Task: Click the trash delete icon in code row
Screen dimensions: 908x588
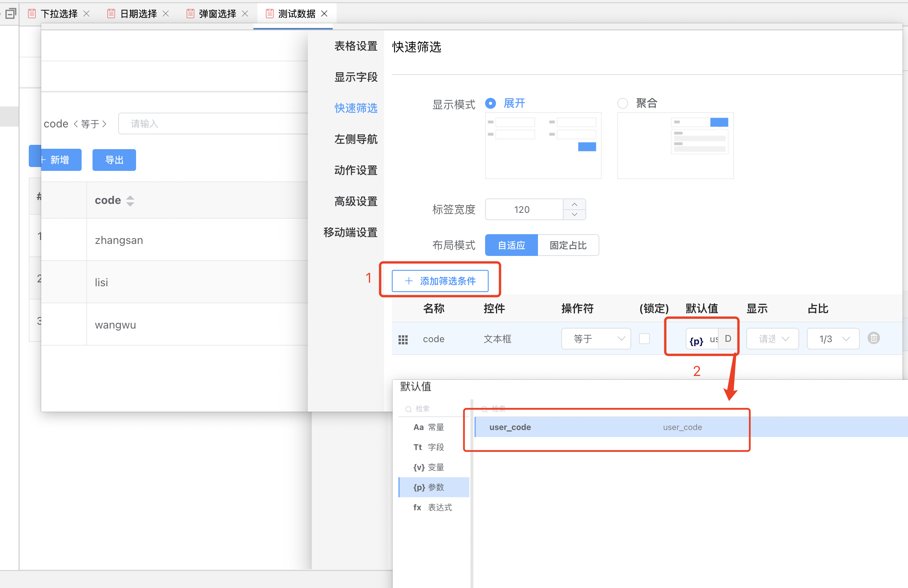Action: 873,338
